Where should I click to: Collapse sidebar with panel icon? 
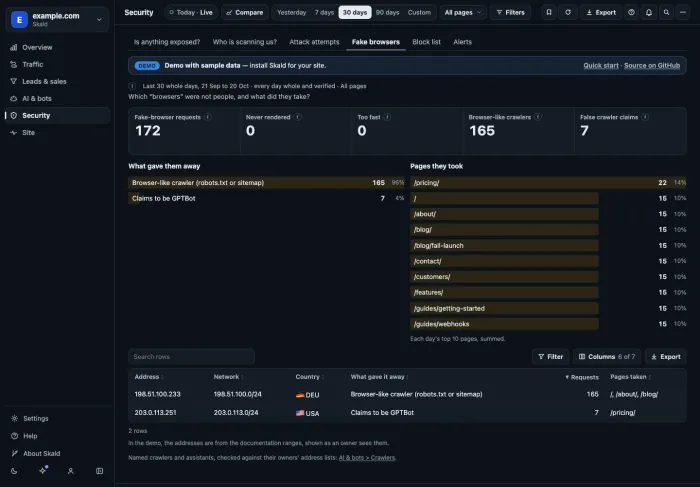[x=100, y=470]
